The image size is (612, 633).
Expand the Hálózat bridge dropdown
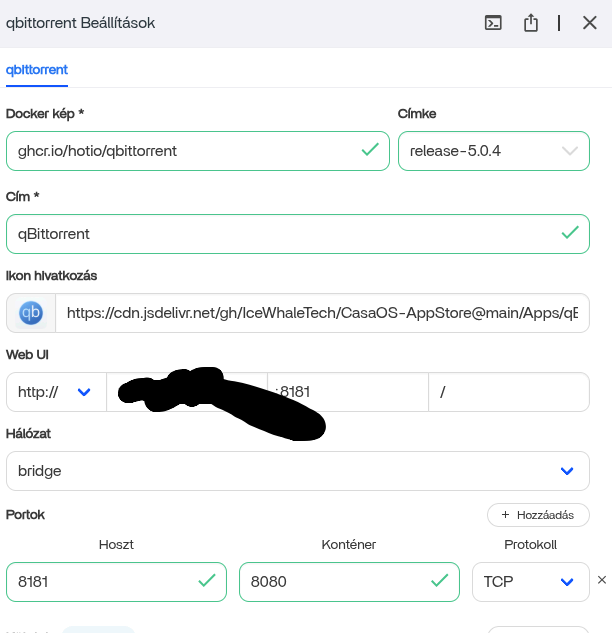pos(298,471)
